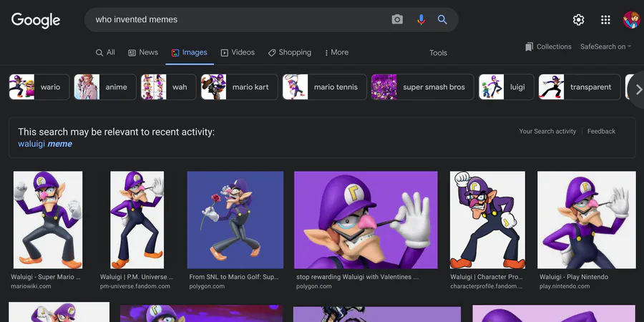Filter by the luigi chip
644x322 pixels.
[x=507, y=87]
